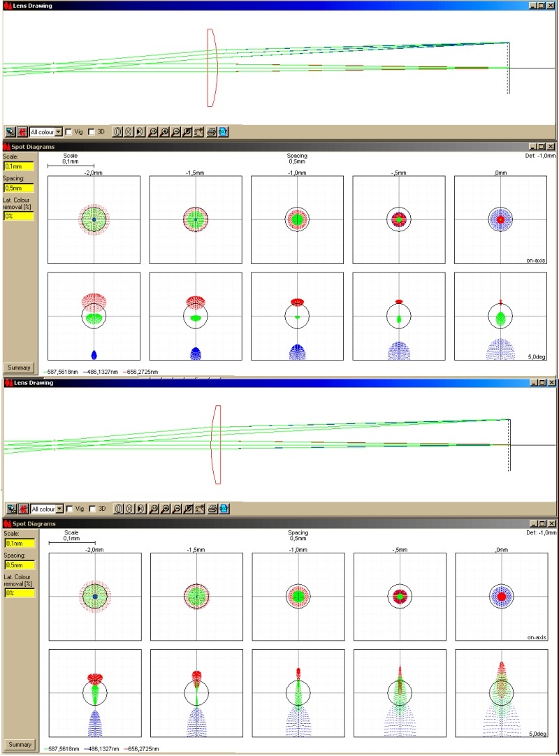Toggle the Vig checkbox in bottom toolbar
Image resolution: width=559 pixels, height=756 pixels.
coord(69,509)
